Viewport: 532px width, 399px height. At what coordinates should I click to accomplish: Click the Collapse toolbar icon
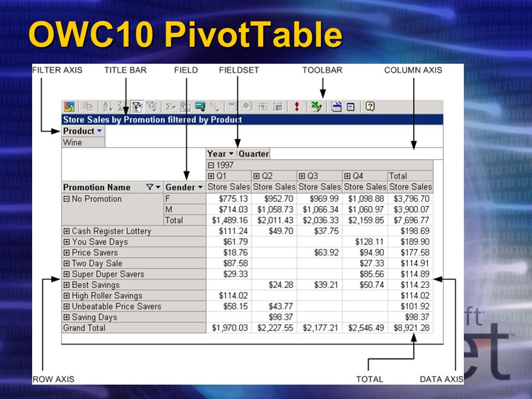(233, 107)
